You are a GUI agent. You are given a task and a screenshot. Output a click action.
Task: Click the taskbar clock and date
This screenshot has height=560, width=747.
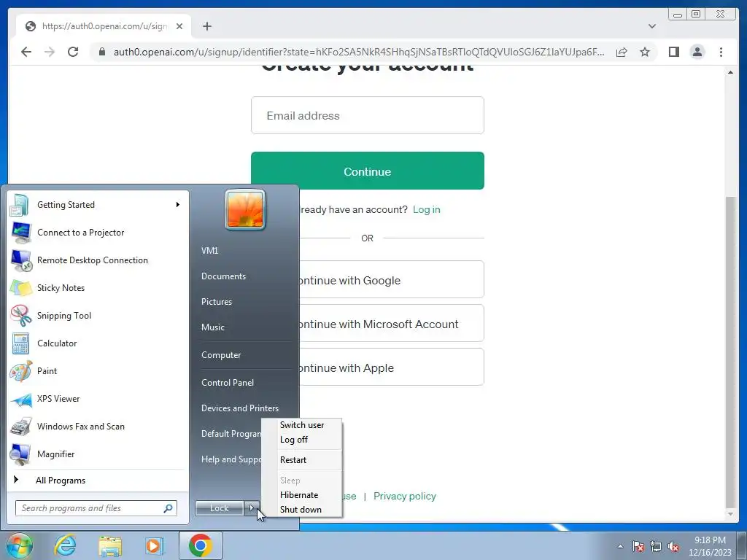coord(710,547)
